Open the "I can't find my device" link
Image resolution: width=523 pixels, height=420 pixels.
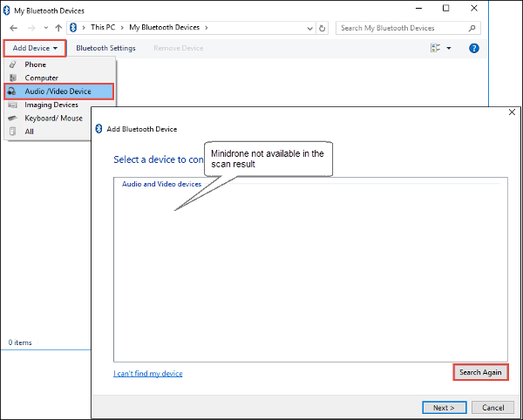click(148, 373)
